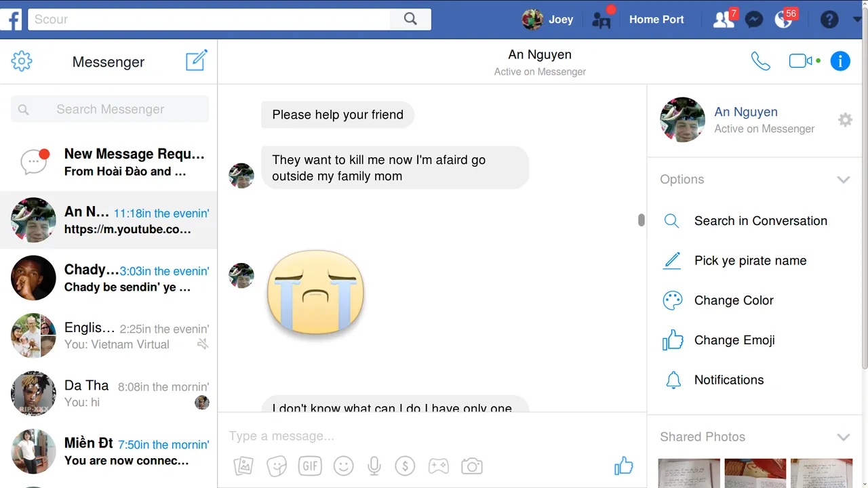868x488 pixels.
Task: Click the 'Please help your friend' message
Action: point(338,115)
